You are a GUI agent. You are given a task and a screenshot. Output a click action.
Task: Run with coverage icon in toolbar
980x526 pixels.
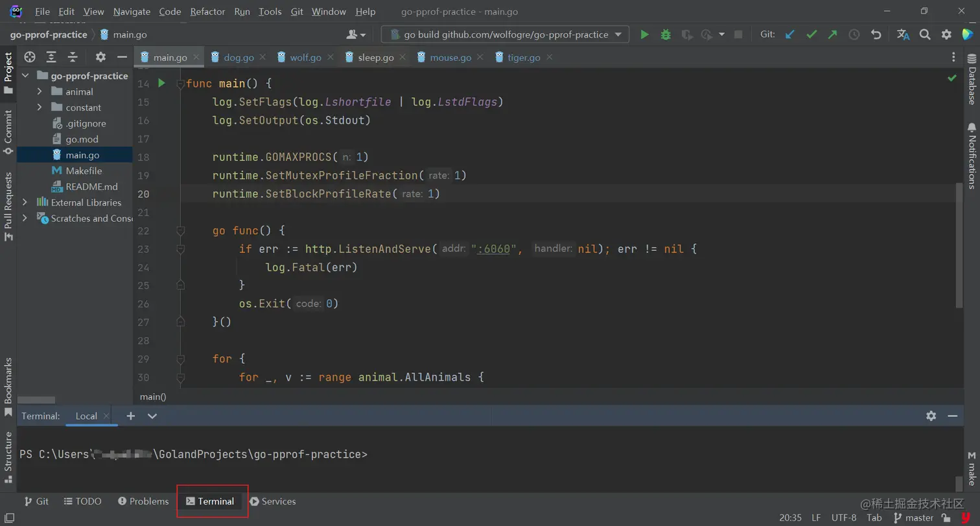click(687, 34)
